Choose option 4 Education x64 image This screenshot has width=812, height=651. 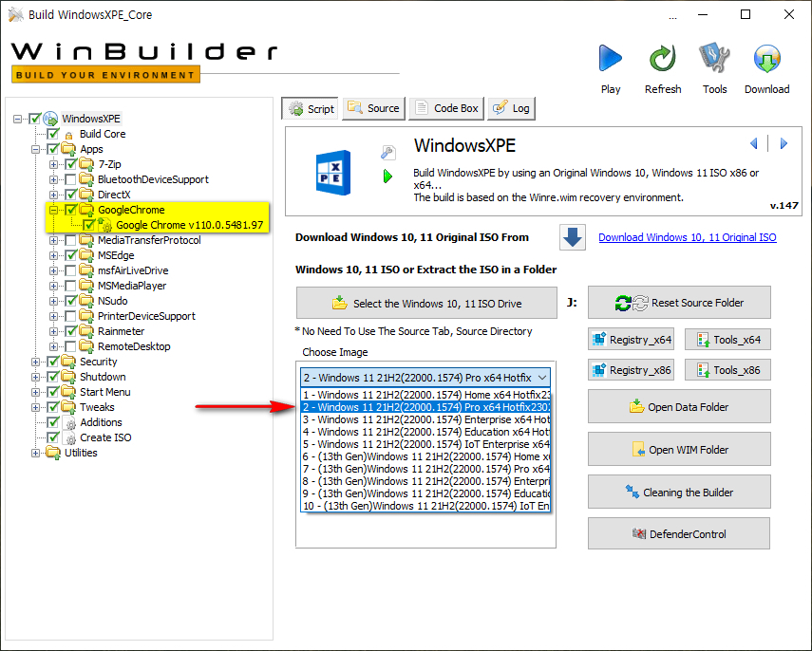point(425,432)
